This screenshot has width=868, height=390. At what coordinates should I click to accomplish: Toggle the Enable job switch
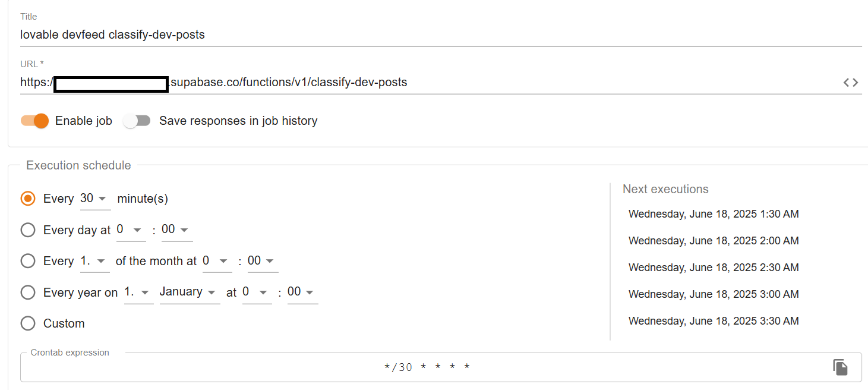(x=35, y=121)
